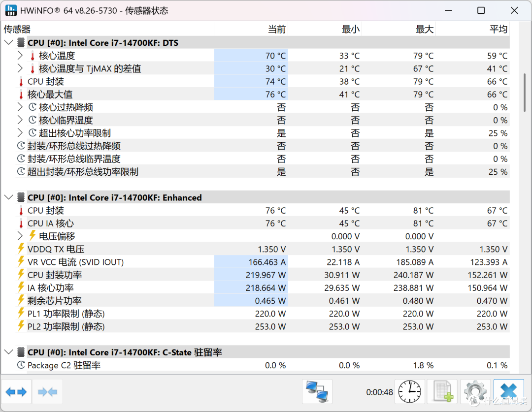Click the collapse-columns arrows button
Image resolution: width=532 pixels, height=412 pixels.
[47, 392]
